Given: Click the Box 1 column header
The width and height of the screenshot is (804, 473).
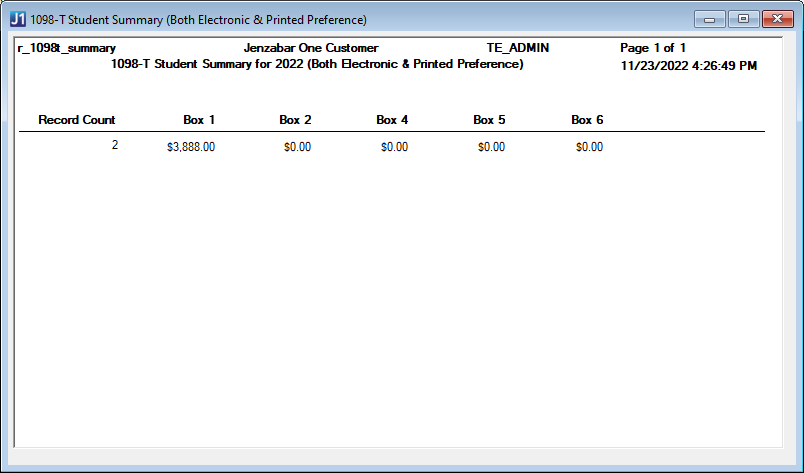Looking at the screenshot, I should click(199, 120).
